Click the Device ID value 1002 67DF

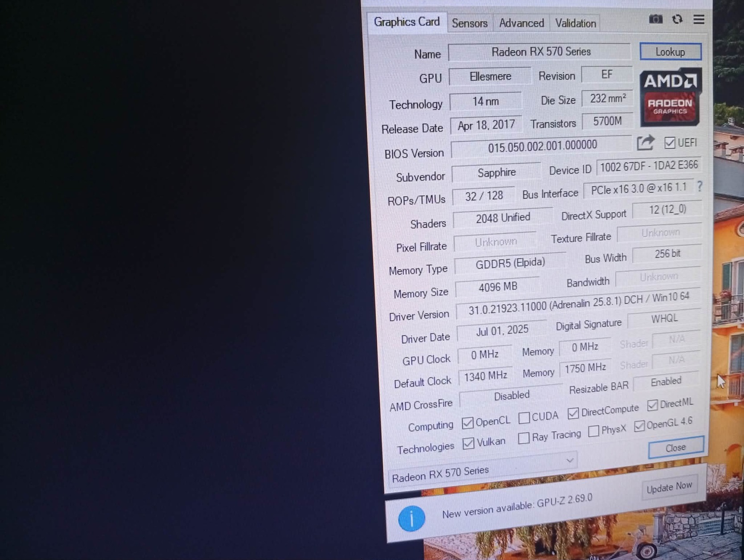coord(649,166)
